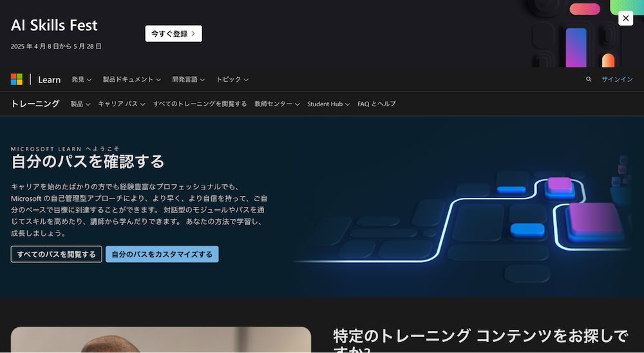Expand the 製品 dropdown in training bar
The width and height of the screenshot is (644, 353).
point(80,104)
